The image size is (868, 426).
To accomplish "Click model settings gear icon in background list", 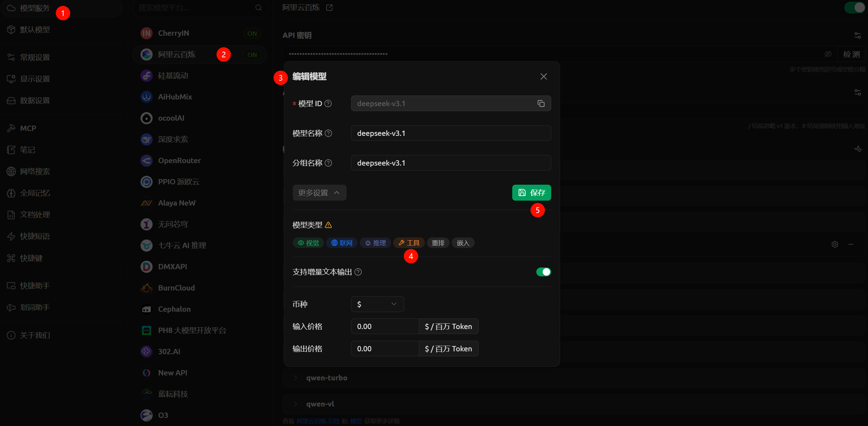I will (835, 244).
